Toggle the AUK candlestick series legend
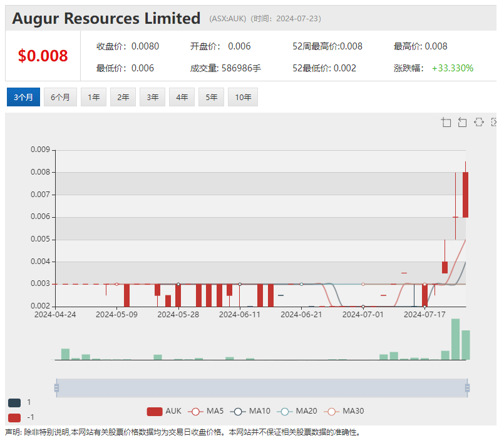The image size is (504, 448). (x=164, y=411)
